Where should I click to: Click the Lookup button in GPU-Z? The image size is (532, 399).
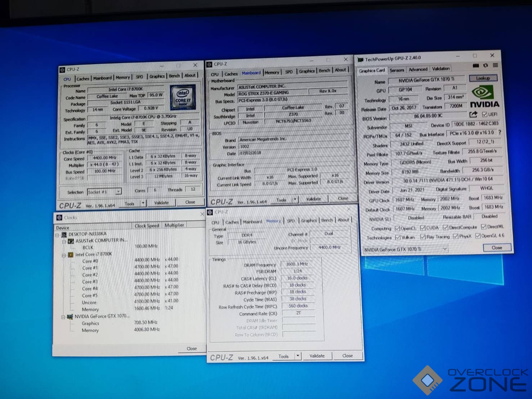coord(483,78)
